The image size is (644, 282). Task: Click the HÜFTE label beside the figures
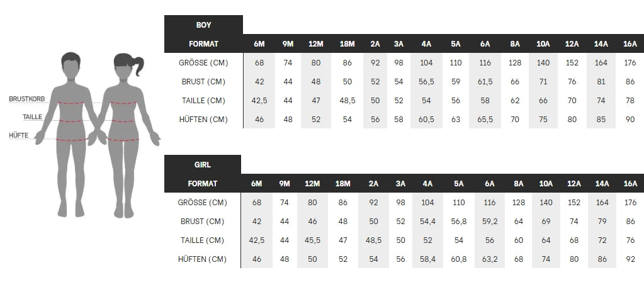[18, 135]
